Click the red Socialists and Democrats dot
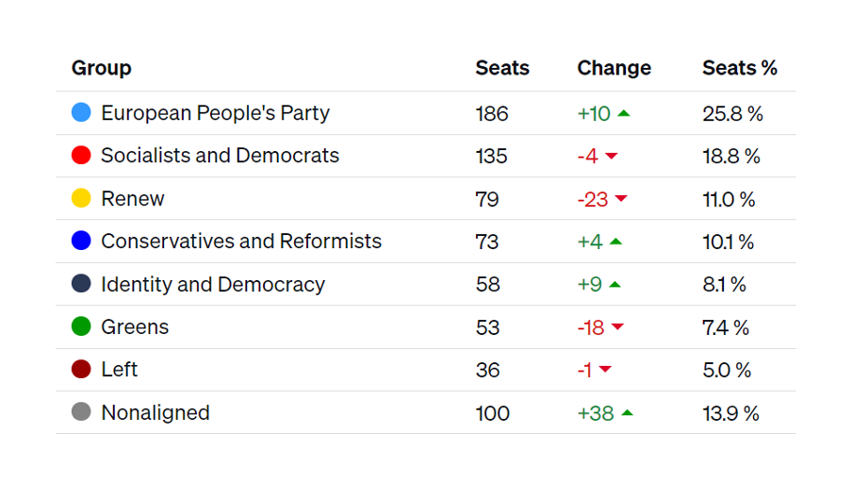This screenshot has width=868, height=483. pyautogui.click(x=81, y=156)
